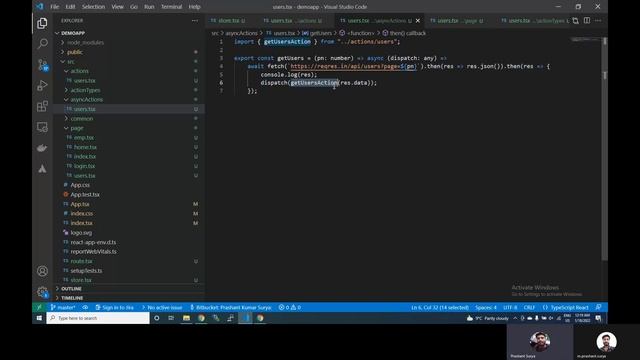The image size is (640, 360).
Task: Open the Go menu
Action: 134,7
